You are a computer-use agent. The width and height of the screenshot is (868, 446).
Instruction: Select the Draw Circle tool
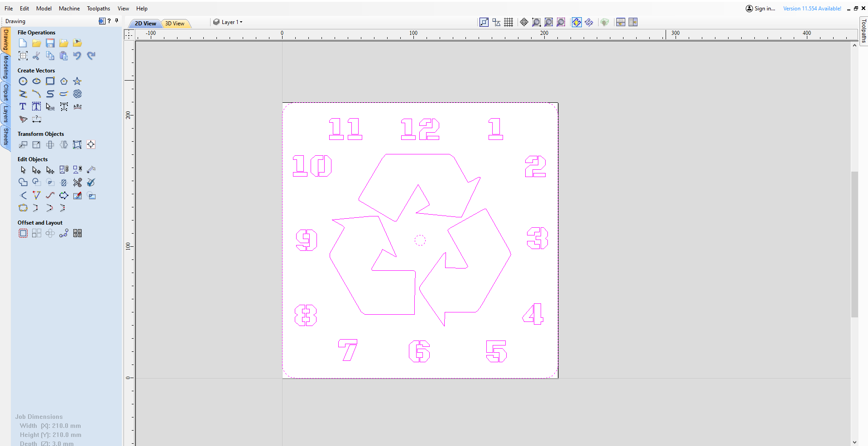tap(23, 81)
